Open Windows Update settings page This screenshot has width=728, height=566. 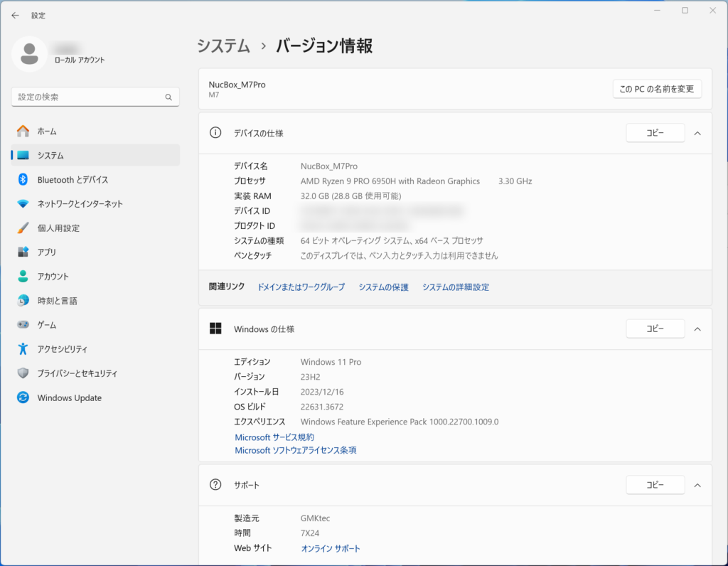[x=95, y=397]
